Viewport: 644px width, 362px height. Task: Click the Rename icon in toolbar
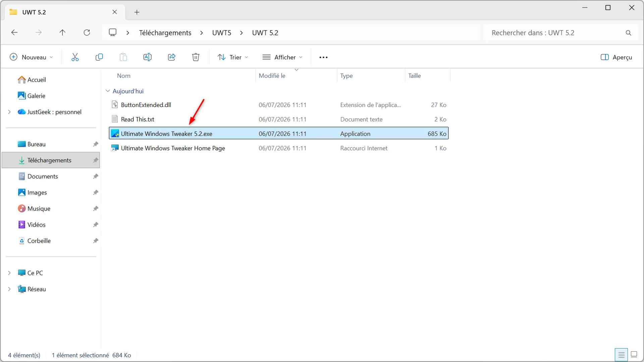point(148,57)
